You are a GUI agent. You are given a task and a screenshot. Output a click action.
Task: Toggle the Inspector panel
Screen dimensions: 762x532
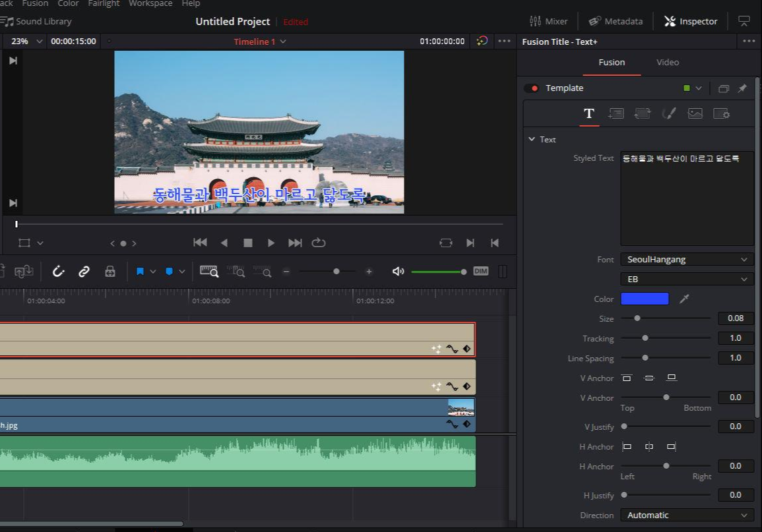(691, 21)
